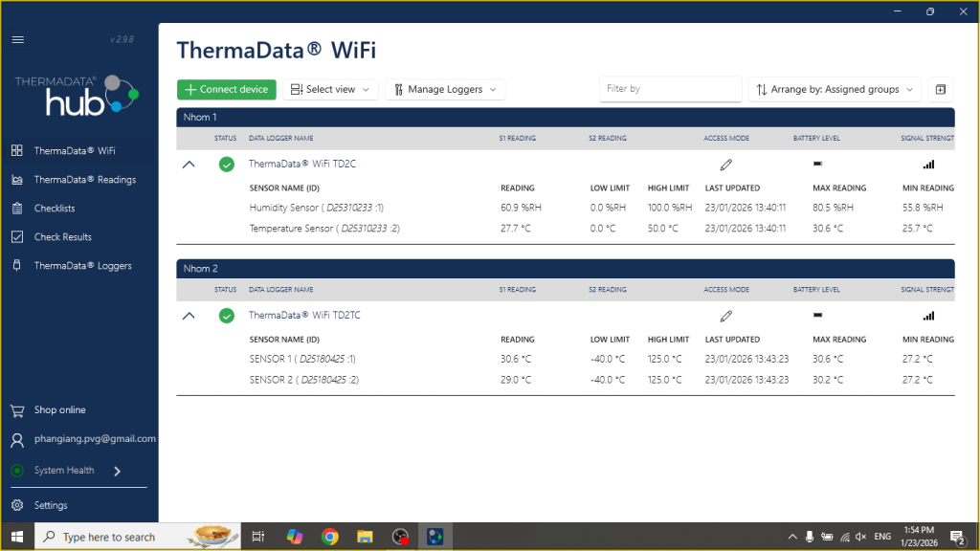The image size is (980, 551).
Task: Focus the Filter by input field
Action: tap(670, 89)
